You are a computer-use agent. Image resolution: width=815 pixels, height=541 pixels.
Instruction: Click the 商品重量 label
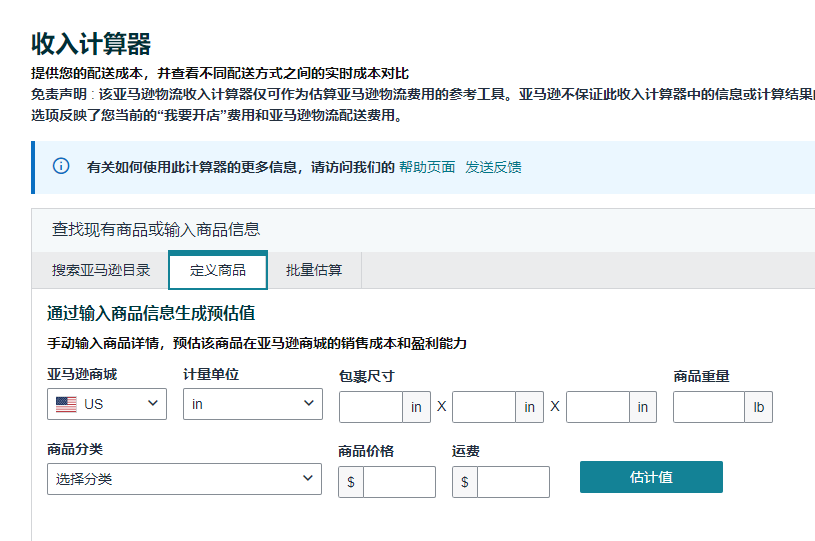[x=702, y=376]
